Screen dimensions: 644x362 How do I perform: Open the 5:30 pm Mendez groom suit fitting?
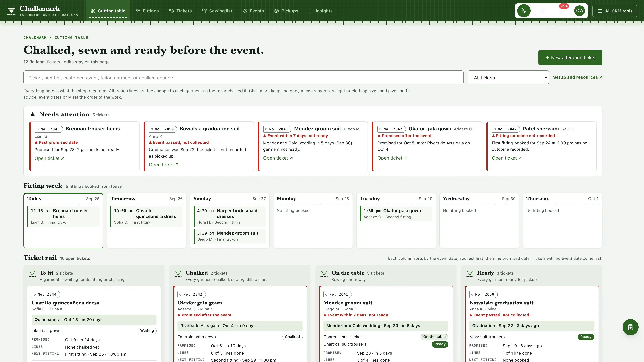pyautogui.click(x=229, y=236)
